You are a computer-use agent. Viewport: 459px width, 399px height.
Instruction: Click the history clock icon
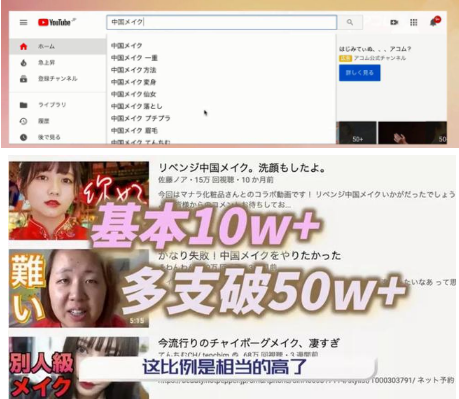23,121
